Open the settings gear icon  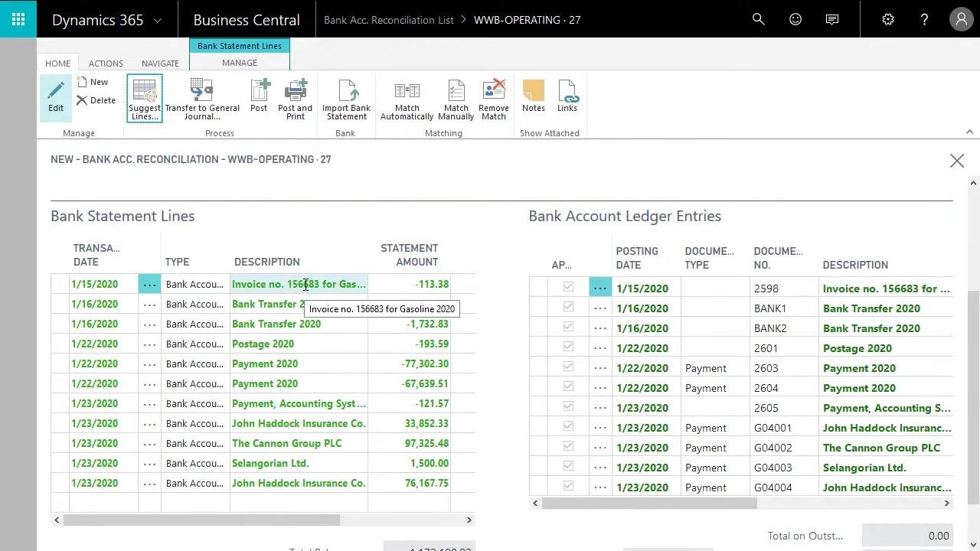click(x=888, y=20)
